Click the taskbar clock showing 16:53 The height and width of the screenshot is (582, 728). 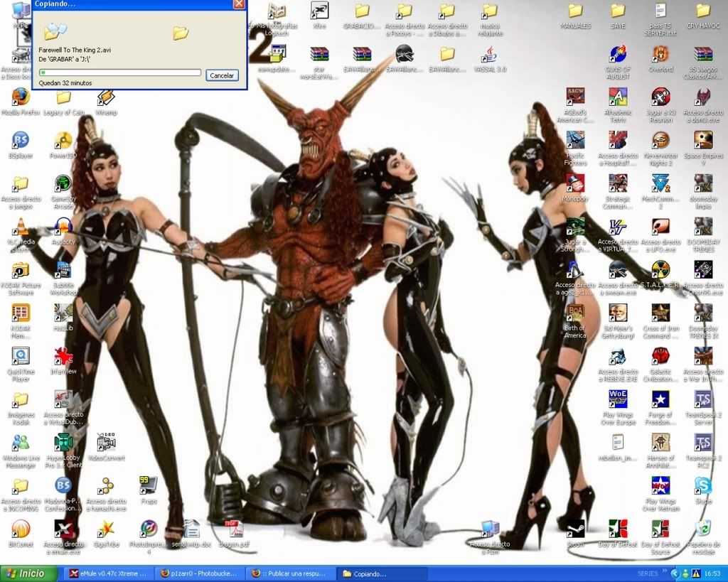click(712, 574)
